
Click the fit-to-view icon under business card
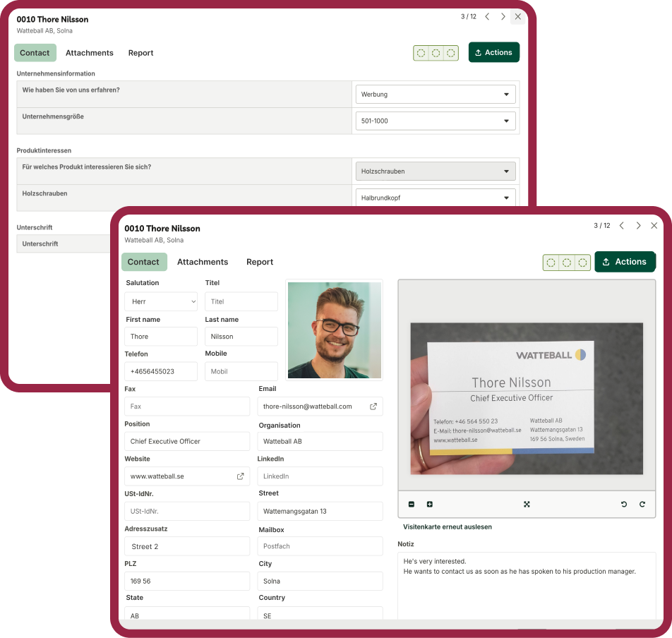[x=527, y=504]
